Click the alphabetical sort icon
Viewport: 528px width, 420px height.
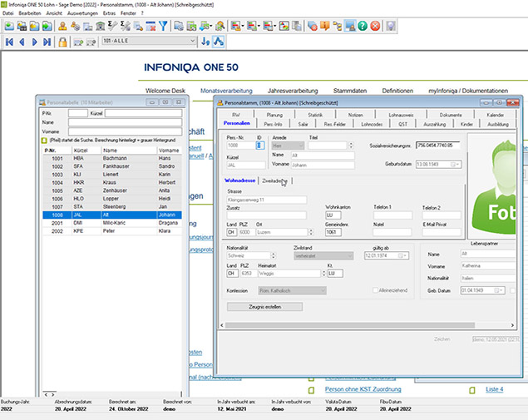click(219, 42)
